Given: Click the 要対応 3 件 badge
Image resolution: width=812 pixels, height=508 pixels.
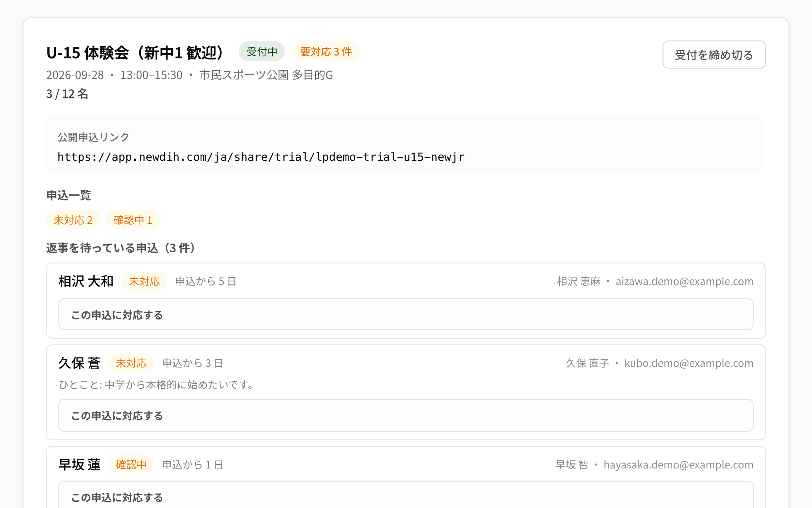Looking at the screenshot, I should (325, 51).
